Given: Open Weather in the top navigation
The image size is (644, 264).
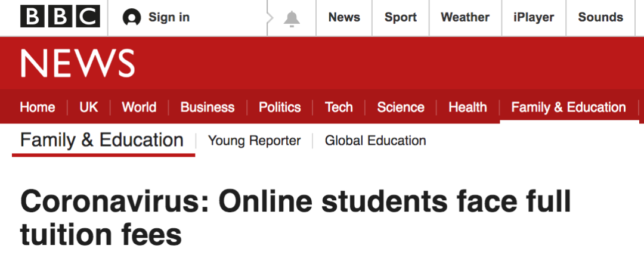Looking at the screenshot, I should [465, 17].
